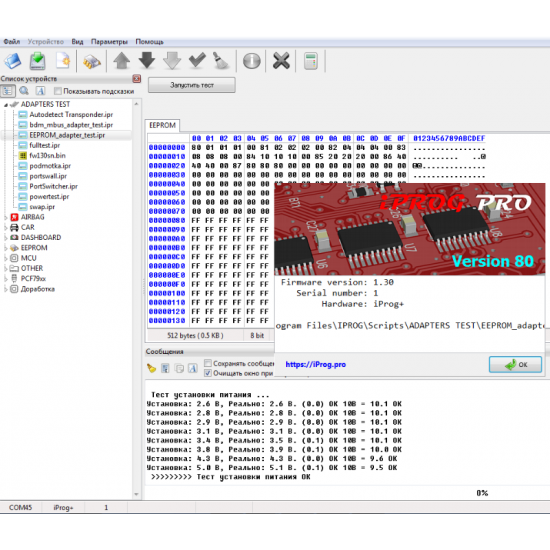Viewport: 550px width, 550px height.
Task: Click the up arrow read icon
Action: (x=122, y=61)
